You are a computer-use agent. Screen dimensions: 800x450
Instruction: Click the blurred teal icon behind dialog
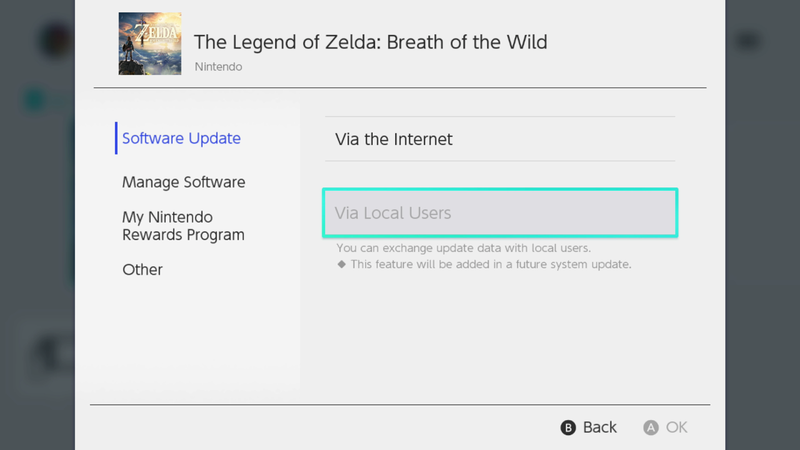pos(35,101)
